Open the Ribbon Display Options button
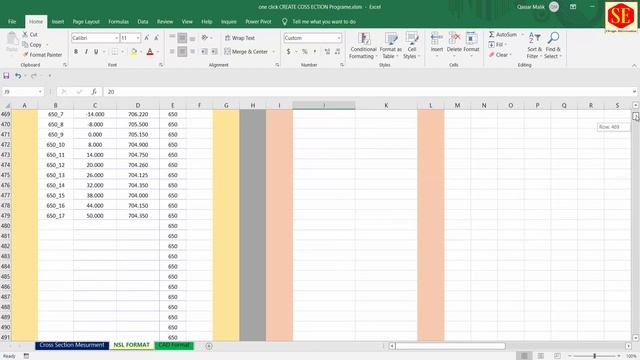This screenshot has width=640, height=360. pos(573,7)
